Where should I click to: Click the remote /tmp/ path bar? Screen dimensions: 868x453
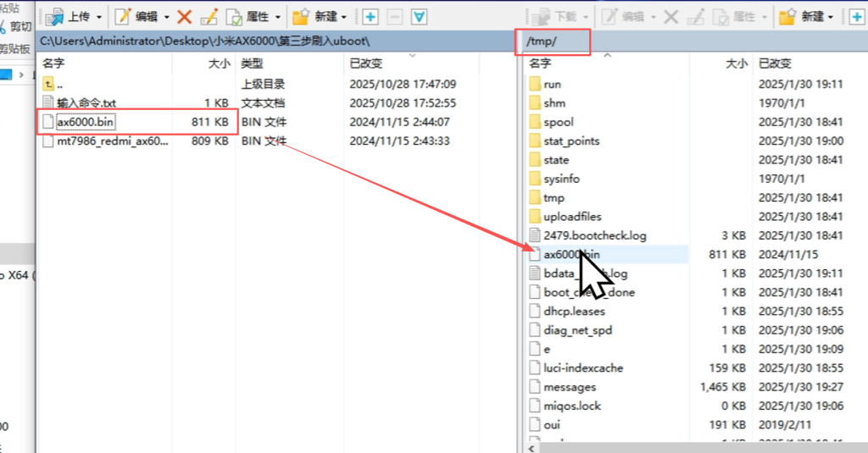[695, 41]
